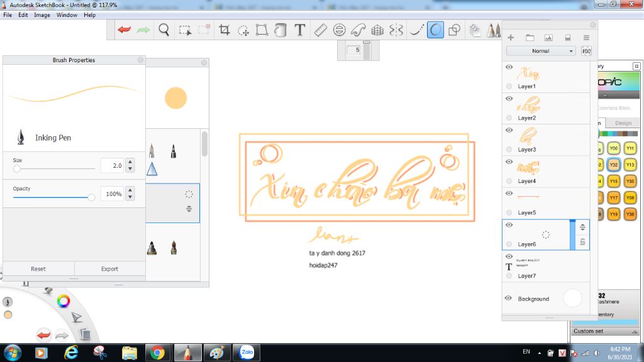The image size is (644, 362).
Task: Create a new layer group folder
Action: (530, 38)
